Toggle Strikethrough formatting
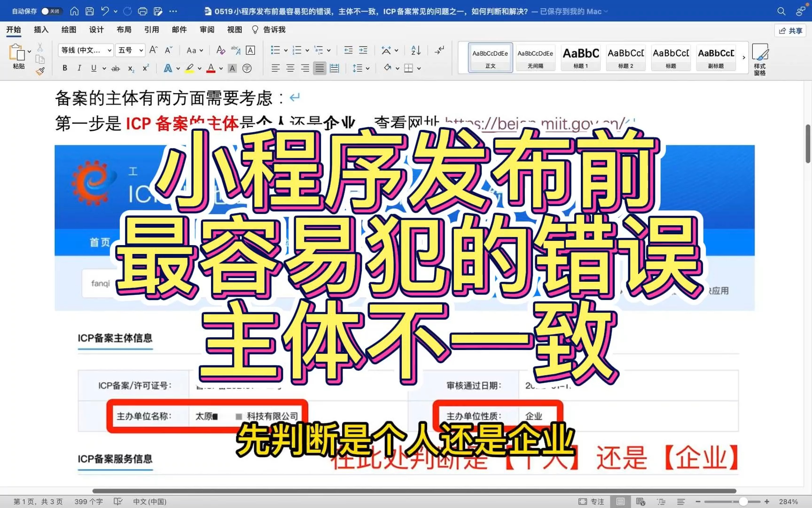 (115, 68)
